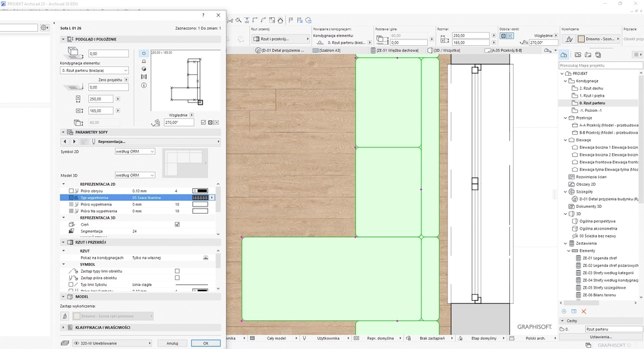The width and height of the screenshot is (644, 349).
Task: Click the trim scissors toolbar icon
Action: [x=230, y=20]
